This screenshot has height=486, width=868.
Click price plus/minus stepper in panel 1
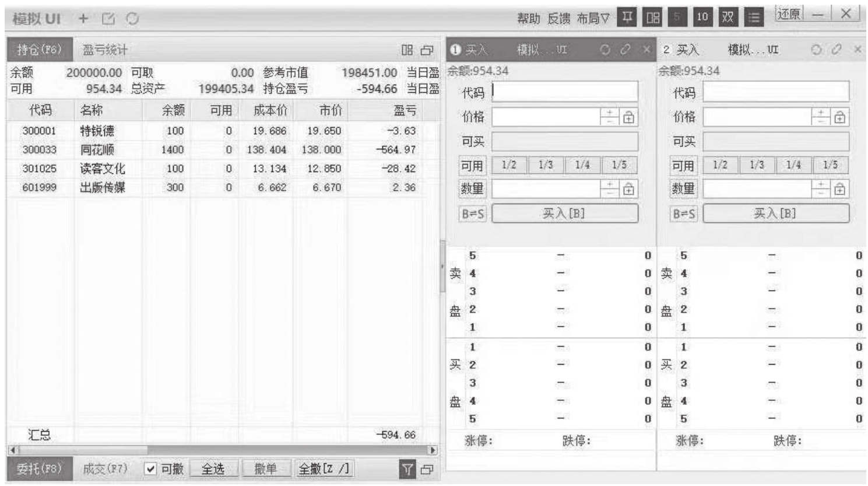610,117
